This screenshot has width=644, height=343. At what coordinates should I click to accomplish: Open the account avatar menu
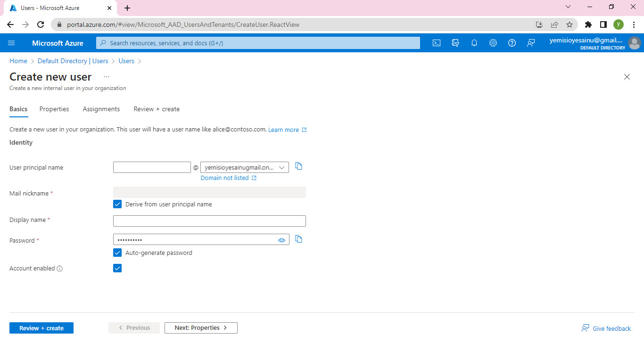(x=635, y=43)
